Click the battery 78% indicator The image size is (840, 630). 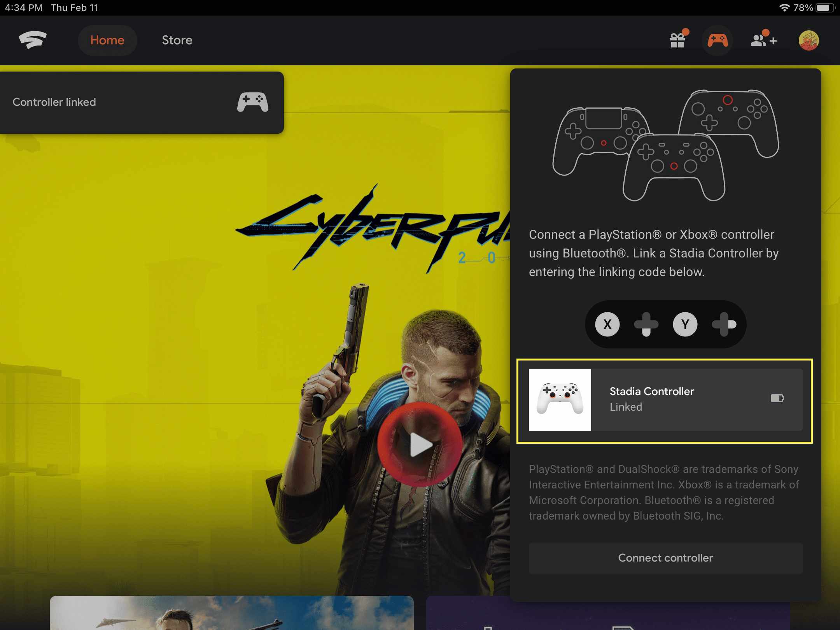click(x=814, y=7)
